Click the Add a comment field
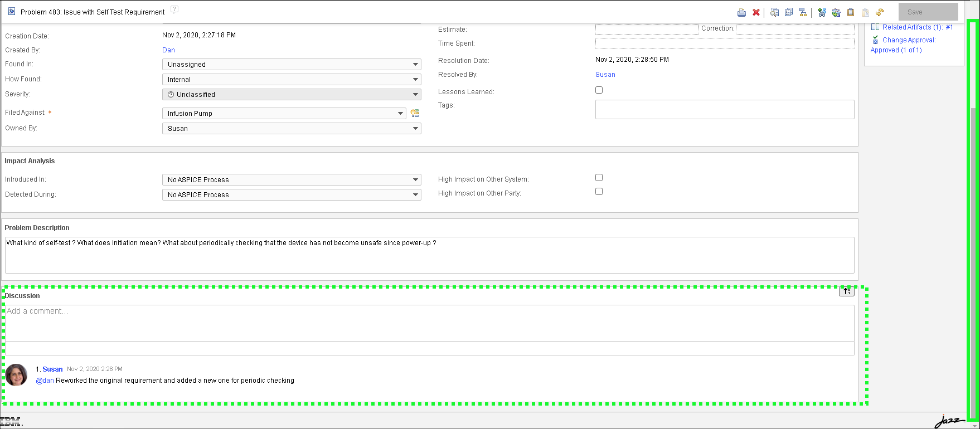 429,323
